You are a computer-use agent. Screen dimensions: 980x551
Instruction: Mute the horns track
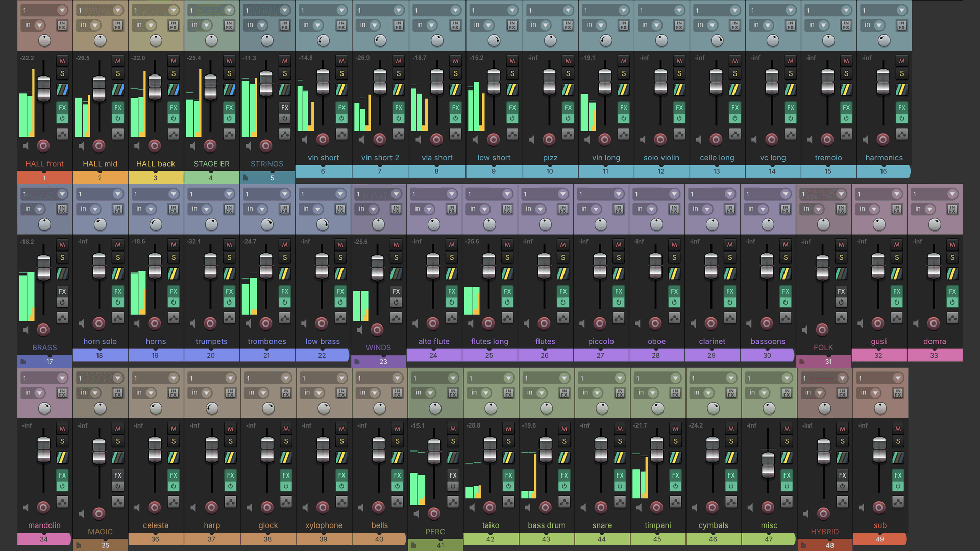point(174,245)
